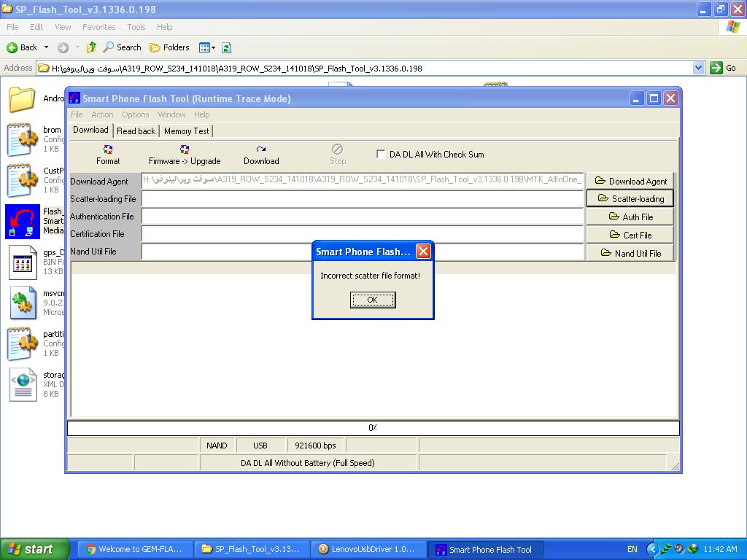The width and height of the screenshot is (747, 560).
Task: Click the 921600 bps status cell
Action: point(315,446)
